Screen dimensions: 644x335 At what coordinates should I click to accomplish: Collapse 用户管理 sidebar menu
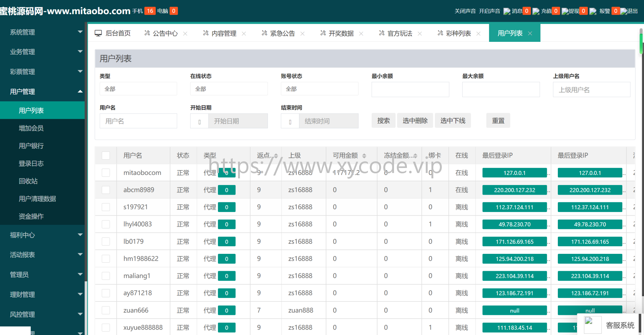click(42, 92)
